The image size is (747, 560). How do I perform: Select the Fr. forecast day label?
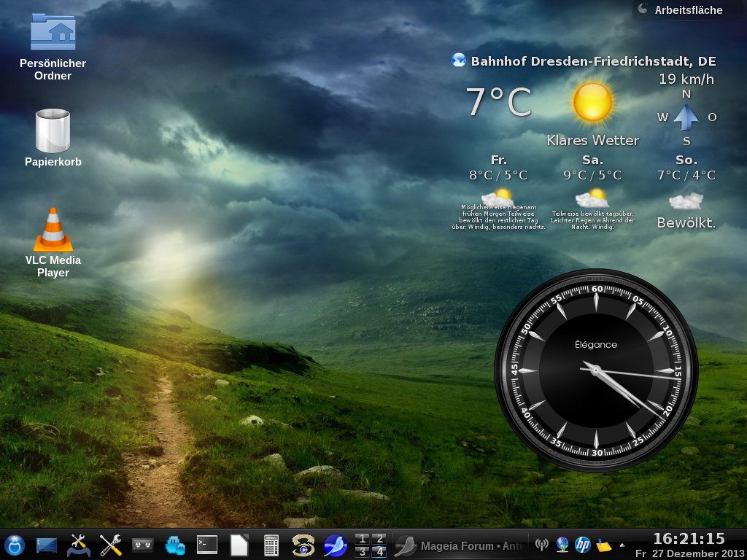click(x=499, y=160)
